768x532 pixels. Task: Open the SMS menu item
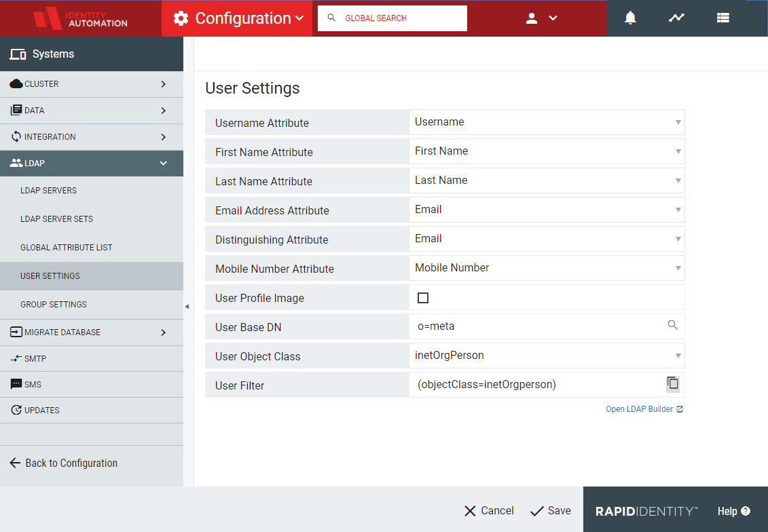click(x=92, y=384)
